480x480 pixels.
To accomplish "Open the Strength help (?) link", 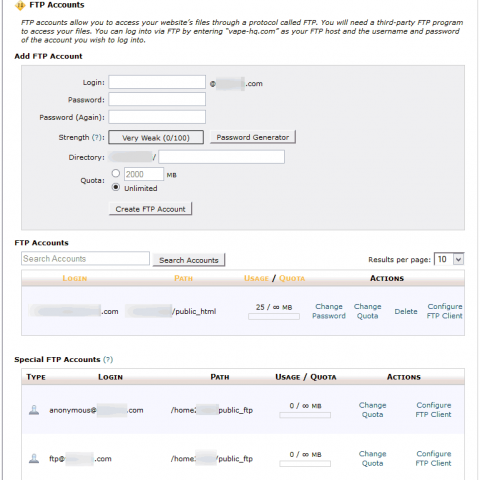I will [97, 137].
